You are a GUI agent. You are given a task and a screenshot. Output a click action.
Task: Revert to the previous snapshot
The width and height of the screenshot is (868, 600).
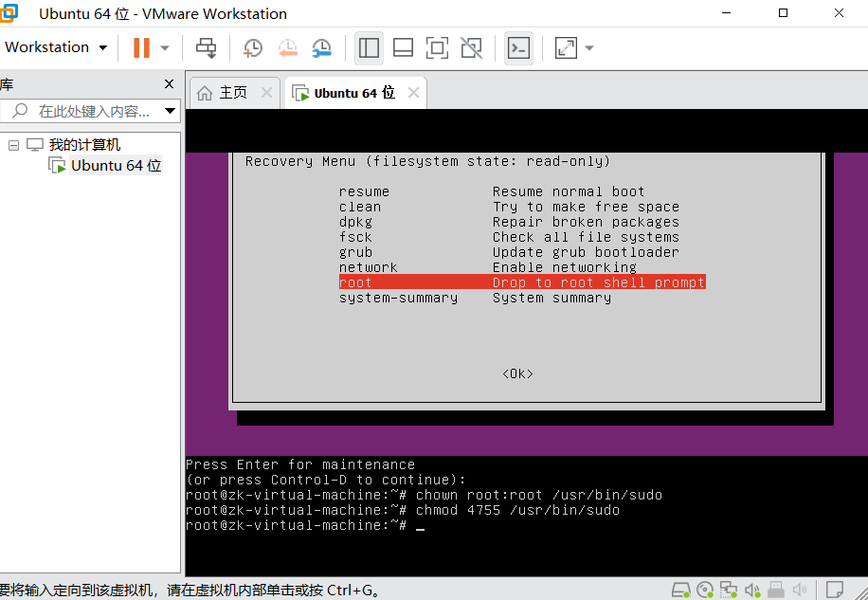pyautogui.click(x=287, y=47)
